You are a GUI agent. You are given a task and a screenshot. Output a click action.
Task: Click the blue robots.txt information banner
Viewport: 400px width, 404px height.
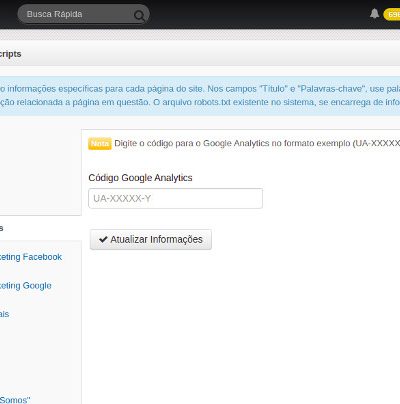point(200,96)
